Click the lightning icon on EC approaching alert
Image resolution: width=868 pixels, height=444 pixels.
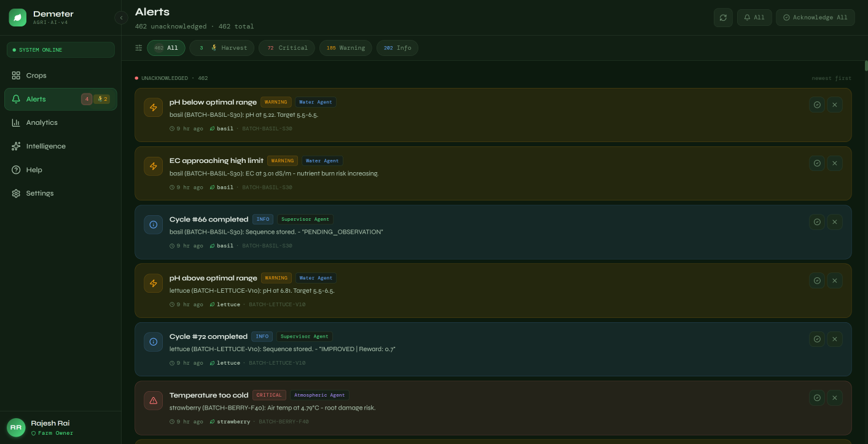(154, 166)
